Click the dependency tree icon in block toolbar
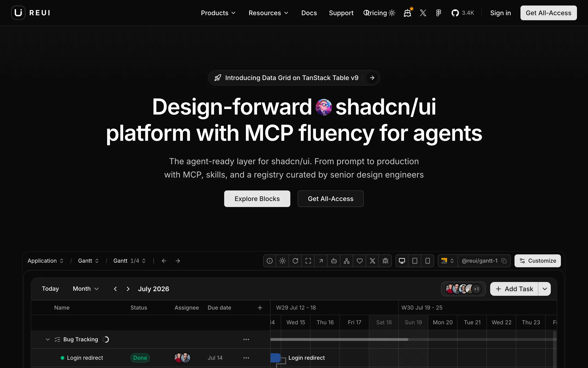588x368 pixels. (x=347, y=261)
